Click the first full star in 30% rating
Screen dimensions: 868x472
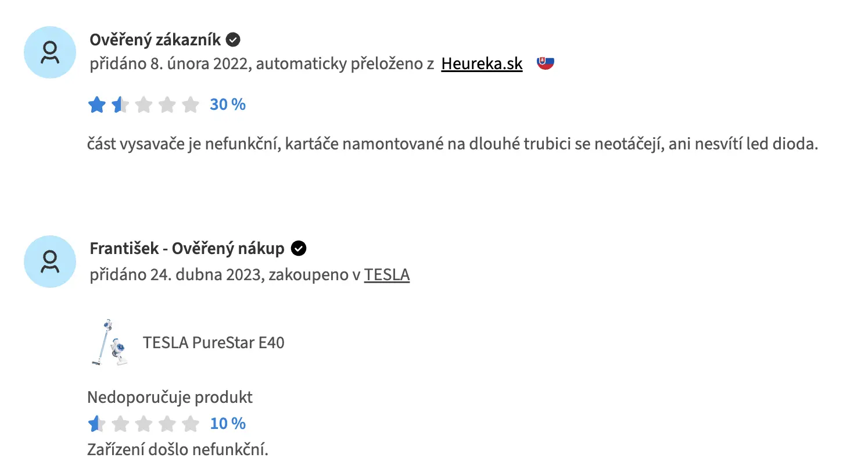(x=97, y=105)
